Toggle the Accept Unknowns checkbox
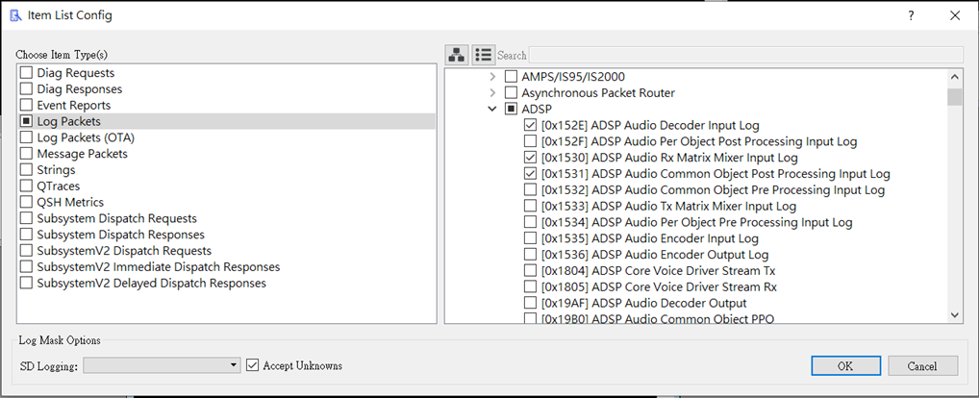 [254, 365]
